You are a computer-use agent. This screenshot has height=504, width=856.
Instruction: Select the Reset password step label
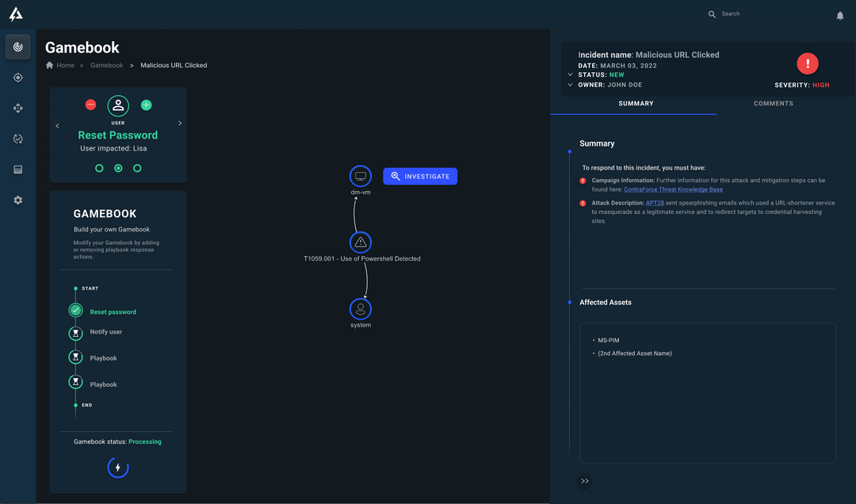point(113,311)
